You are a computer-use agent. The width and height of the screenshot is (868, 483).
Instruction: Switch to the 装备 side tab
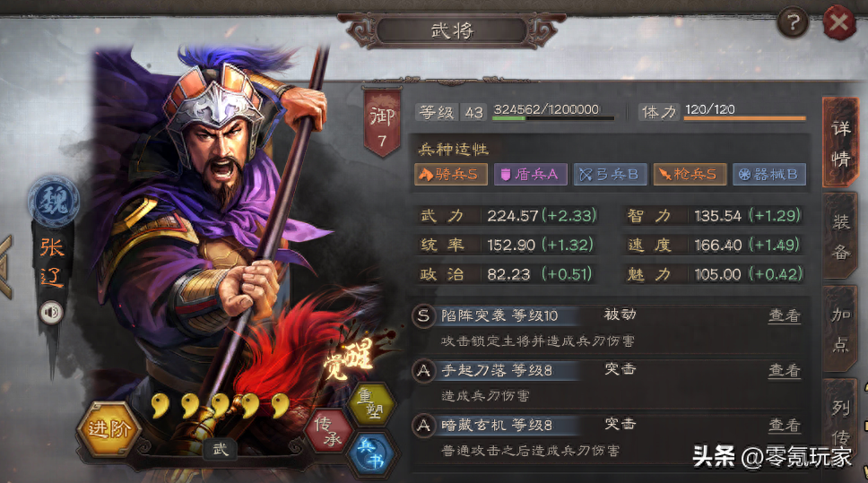[x=840, y=237]
